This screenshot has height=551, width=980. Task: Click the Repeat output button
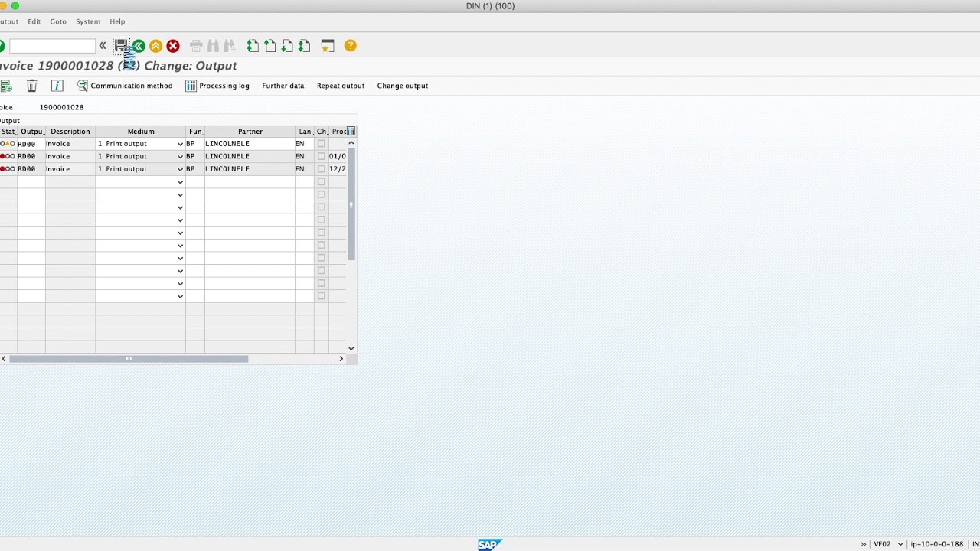pyautogui.click(x=341, y=86)
